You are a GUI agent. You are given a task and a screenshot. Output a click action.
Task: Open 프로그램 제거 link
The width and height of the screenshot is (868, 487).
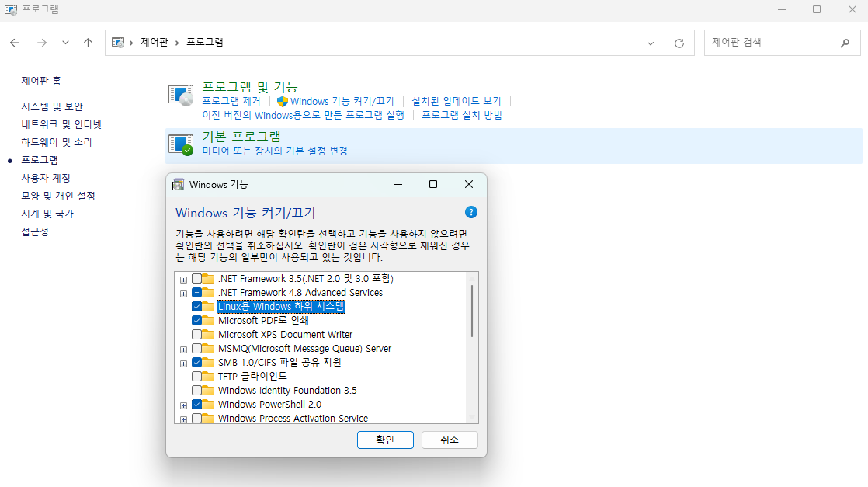(231, 101)
